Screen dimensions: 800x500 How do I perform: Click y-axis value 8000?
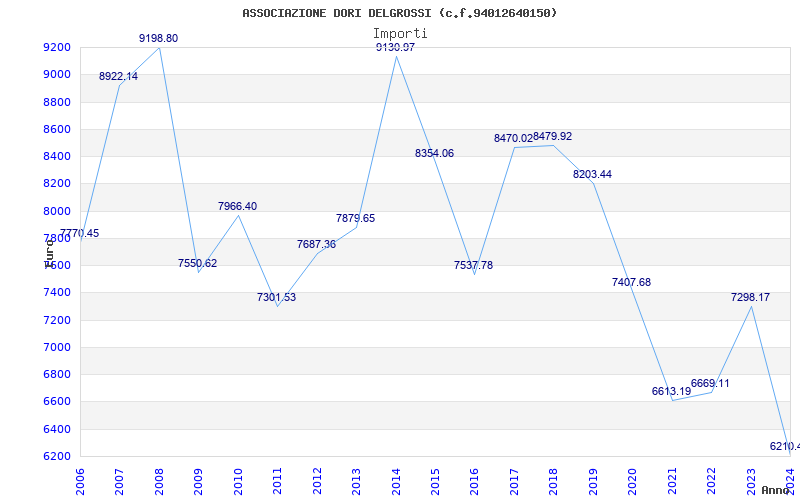point(57,211)
